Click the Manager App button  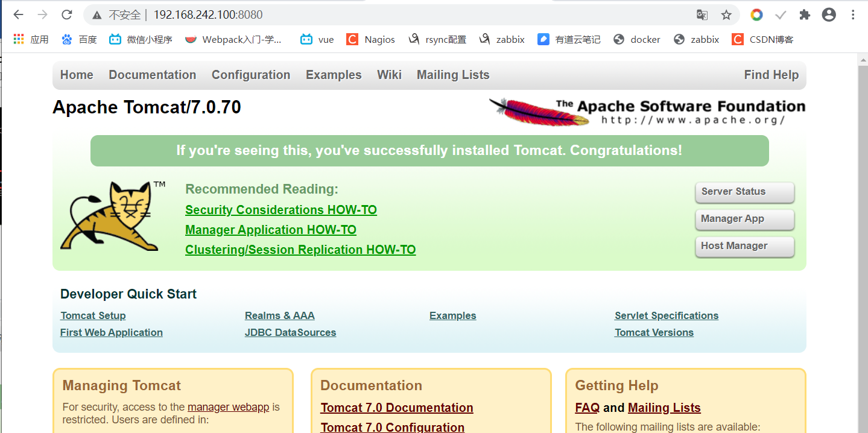(x=745, y=220)
